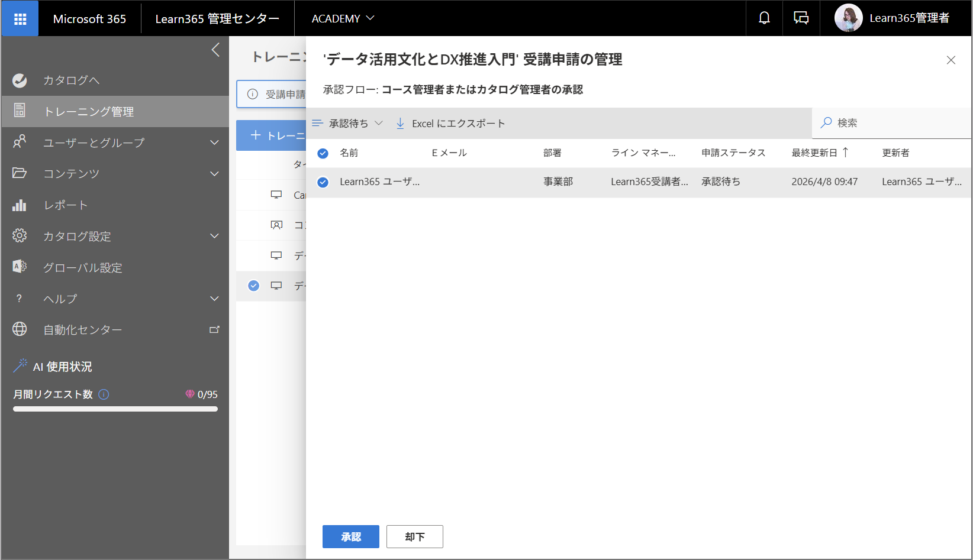Collapse the left navigation sidebar
The width and height of the screenshot is (973, 560).
[x=215, y=50]
